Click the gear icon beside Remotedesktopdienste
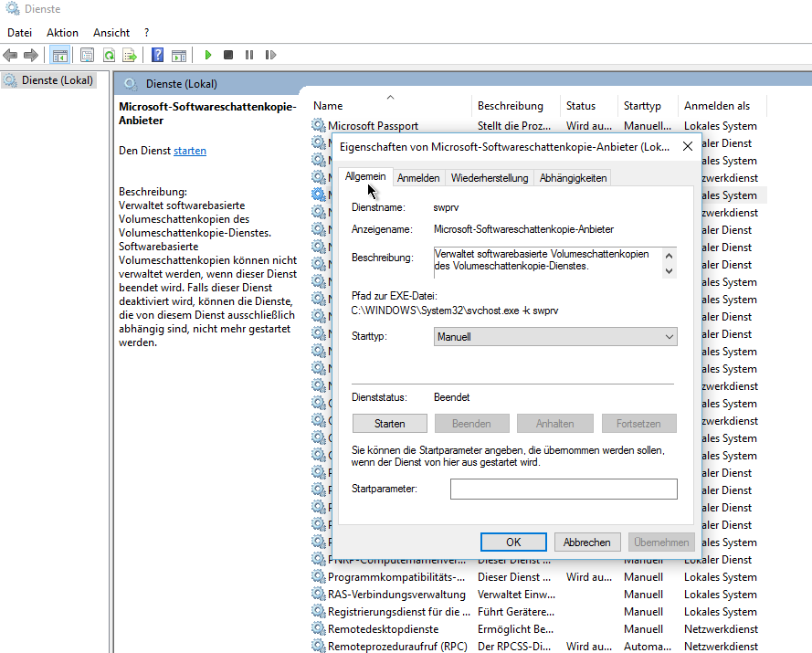The image size is (812, 653). pos(318,628)
